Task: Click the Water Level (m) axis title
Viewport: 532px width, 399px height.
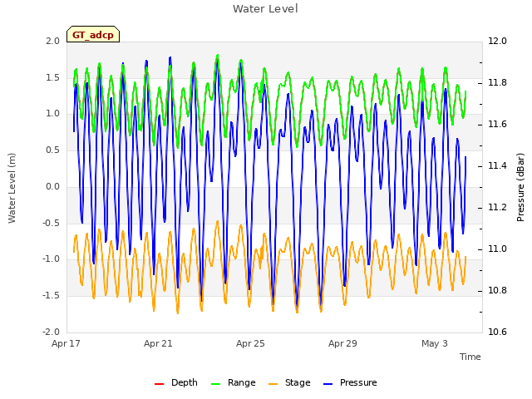Action: point(12,188)
